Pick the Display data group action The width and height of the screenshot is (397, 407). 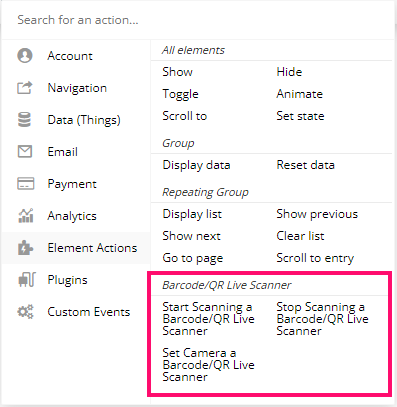[x=196, y=165]
